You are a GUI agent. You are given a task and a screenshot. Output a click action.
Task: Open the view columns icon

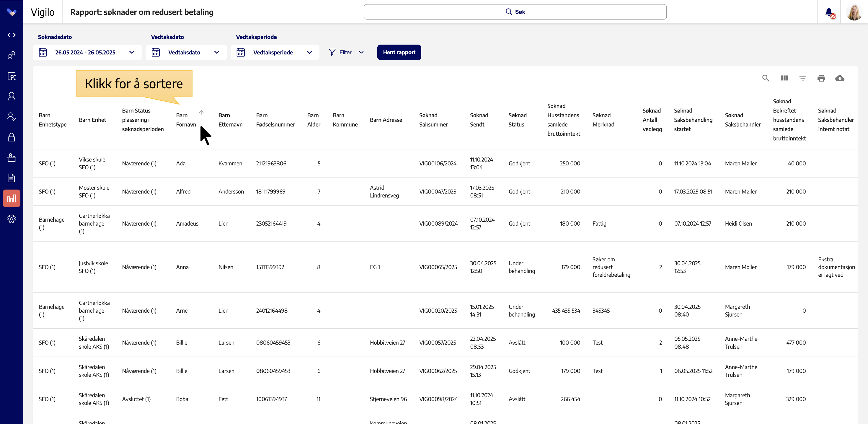pyautogui.click(x=784, y=78)
